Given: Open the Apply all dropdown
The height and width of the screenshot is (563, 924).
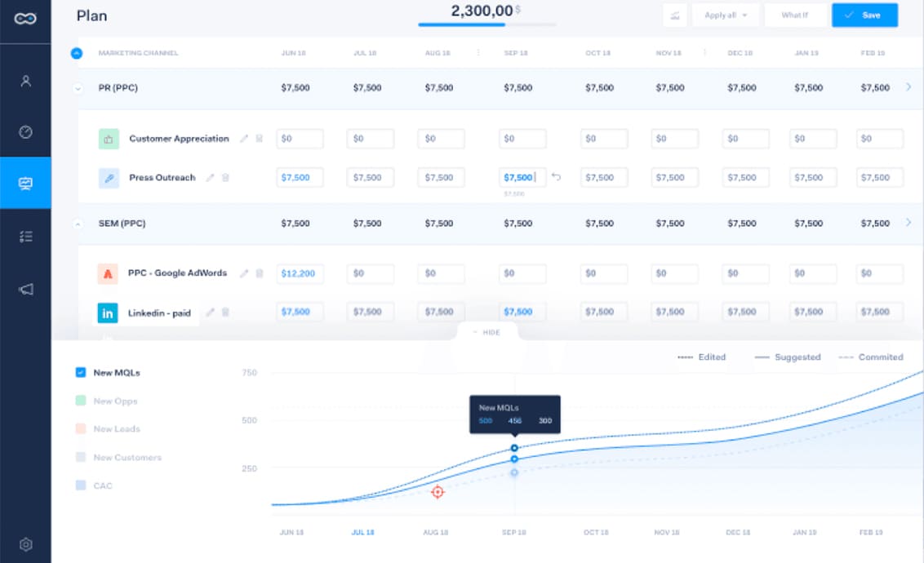Looking at the screenshot, I should (x=726, y=16).
